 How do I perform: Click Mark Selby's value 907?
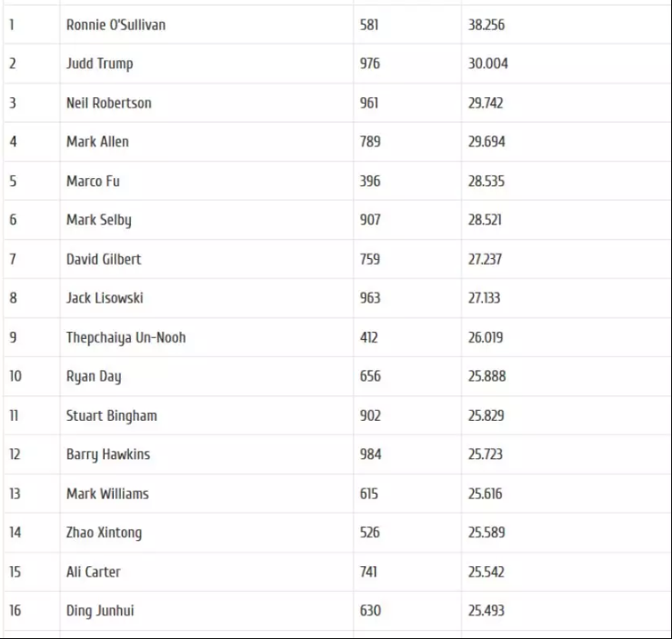click(370, 220)
